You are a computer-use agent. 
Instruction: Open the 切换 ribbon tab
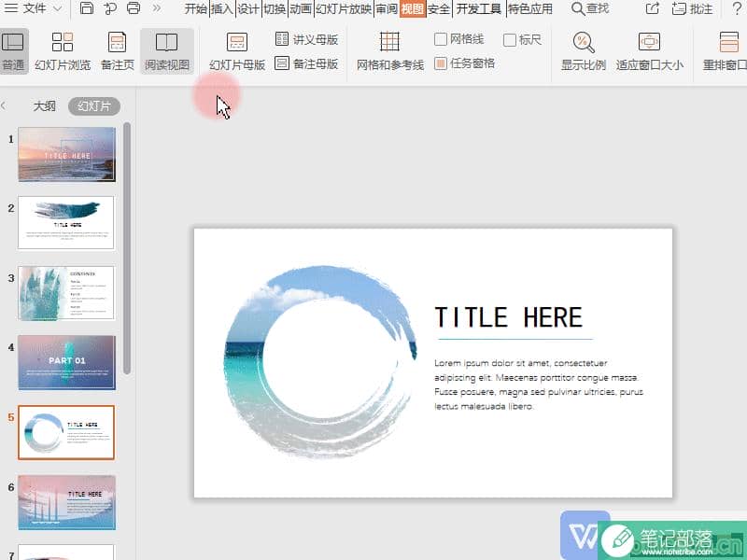point(275,8)
